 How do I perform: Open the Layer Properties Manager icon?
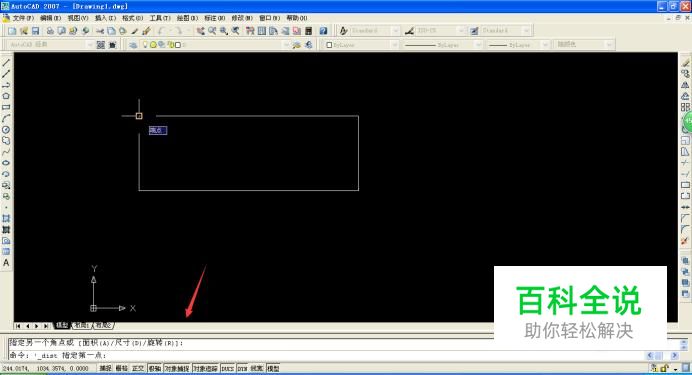[x=133, y=45]
